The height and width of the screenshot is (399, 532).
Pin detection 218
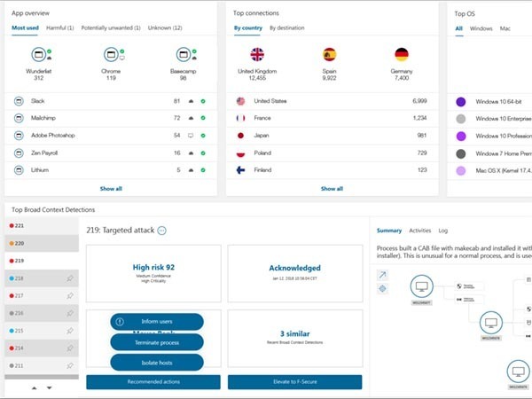pyautogui.click(x=70, y=278)
